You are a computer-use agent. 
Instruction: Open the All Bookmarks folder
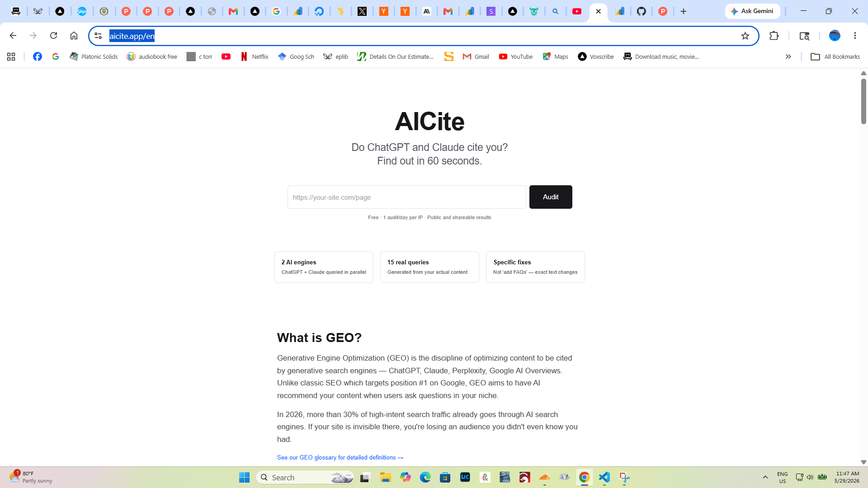(835, 56)
